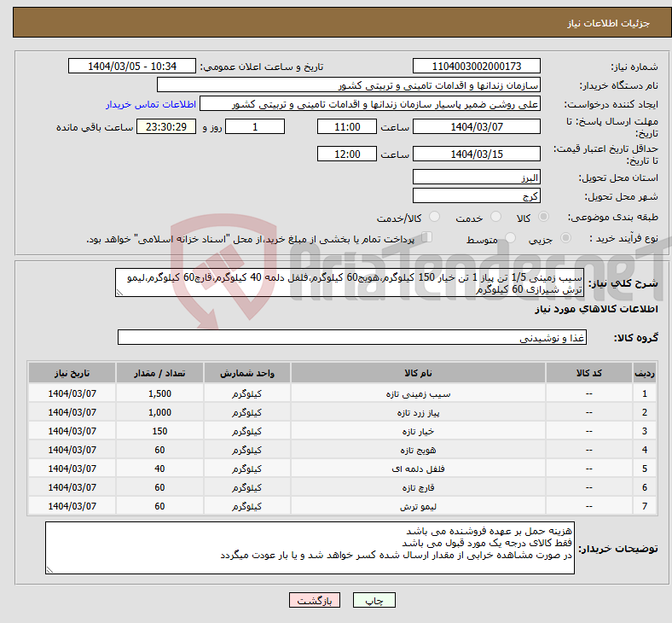Select the کالا/خدمت radio button
This screenshot has width=672, height=623.
click(434, 217)
